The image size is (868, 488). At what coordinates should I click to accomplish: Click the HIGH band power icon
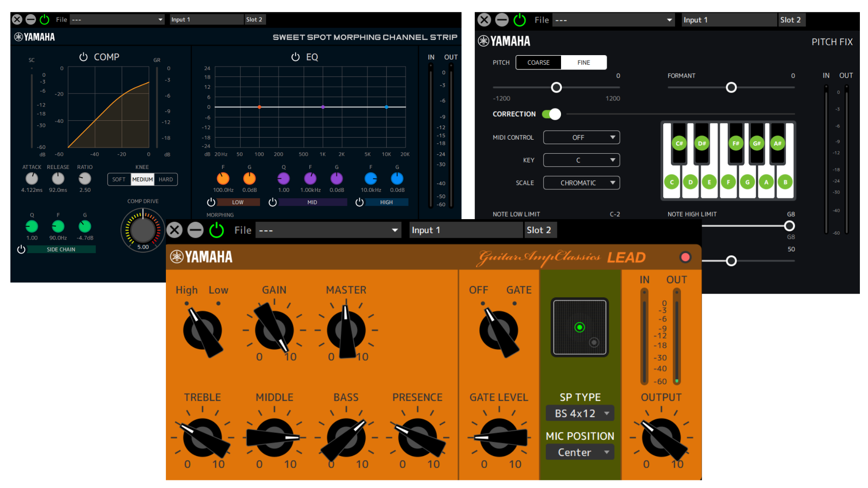tap(359, 202)
